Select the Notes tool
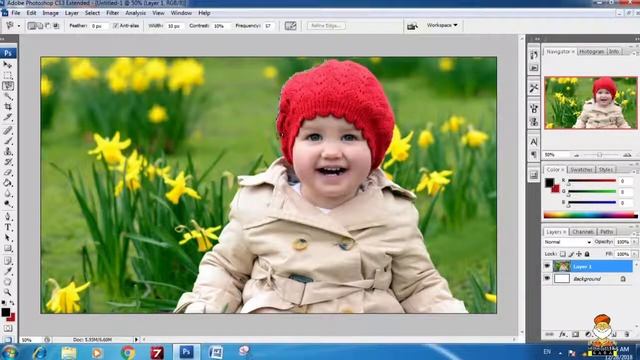Viewport: 640px width, 360px height. (8, 261)
